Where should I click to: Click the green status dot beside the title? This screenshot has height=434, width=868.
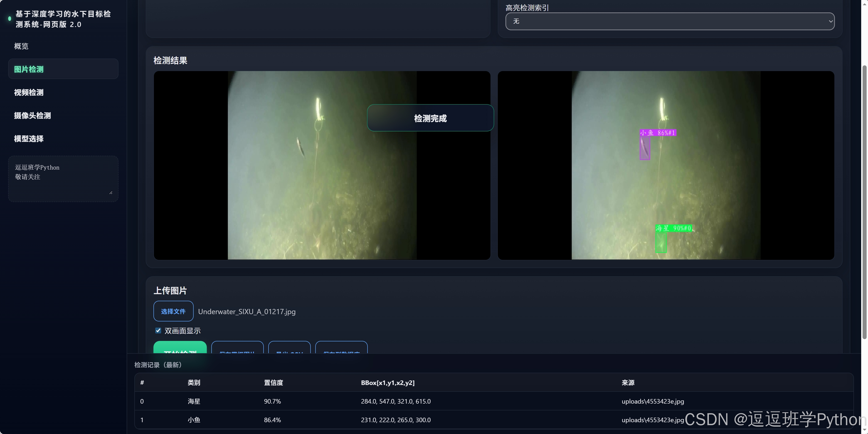(x=10, y=19)
